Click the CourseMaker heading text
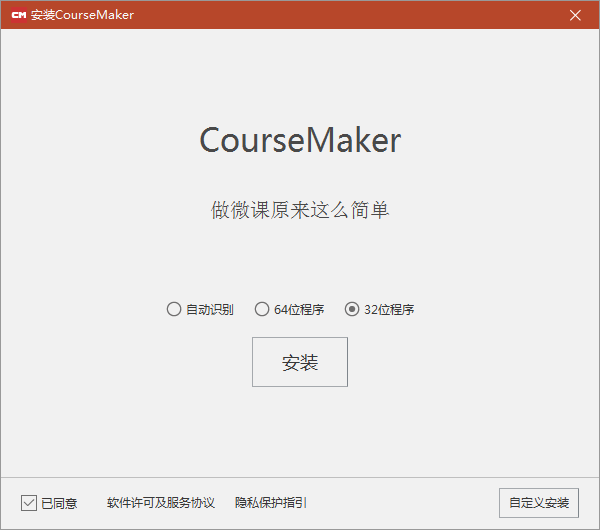600x530 pixels. click(x=300, y=140)
